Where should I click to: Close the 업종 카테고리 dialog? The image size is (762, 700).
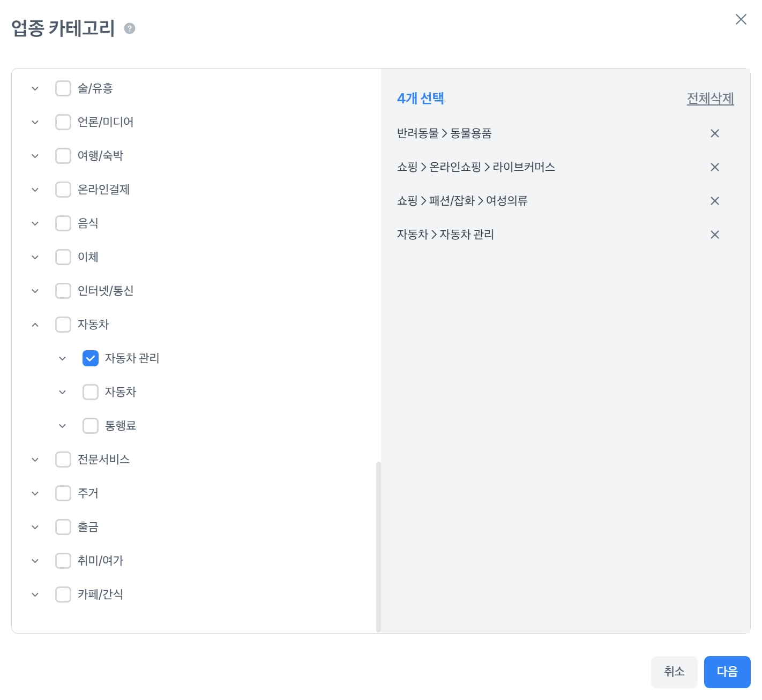click(741, 20)
